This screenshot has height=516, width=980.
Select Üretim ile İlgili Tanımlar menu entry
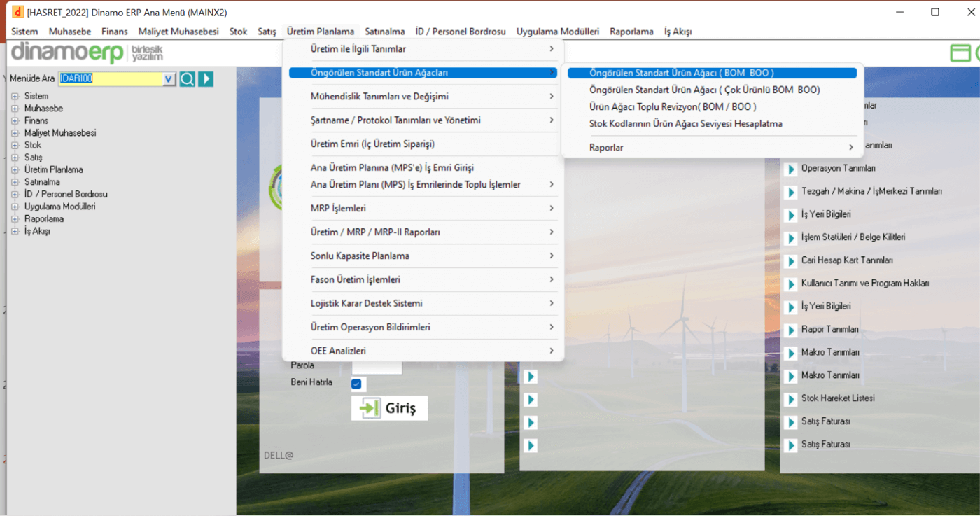(423, 49)
